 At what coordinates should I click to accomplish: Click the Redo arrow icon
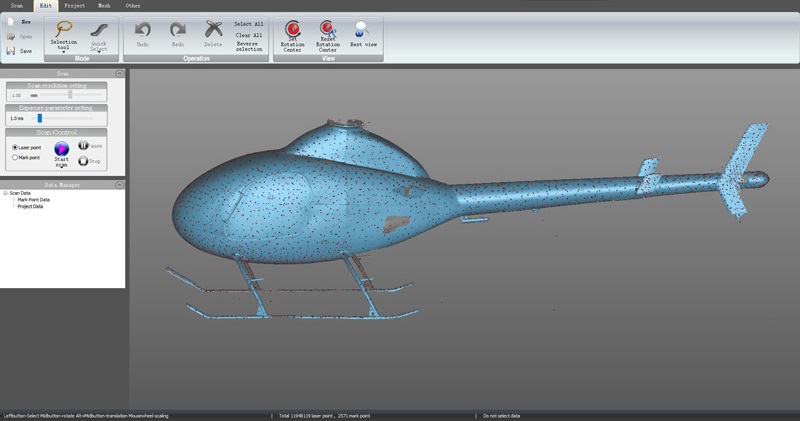point(177,31)
